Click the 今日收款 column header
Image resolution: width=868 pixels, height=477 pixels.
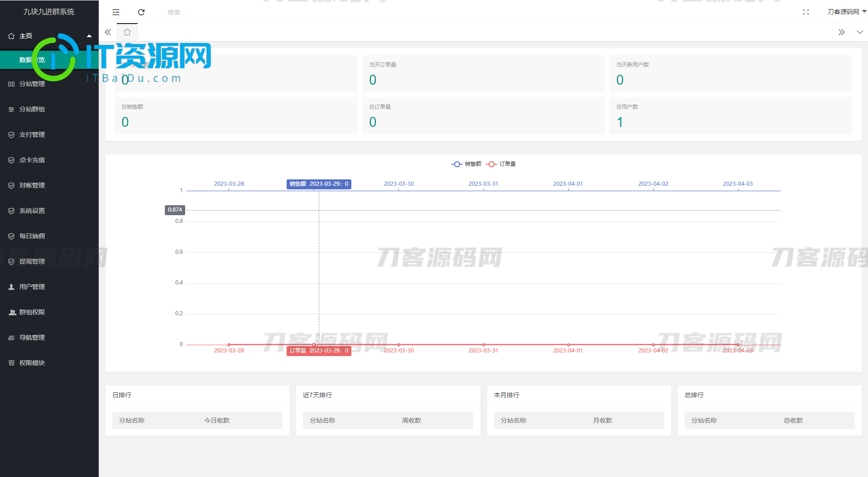pyautogui.click(x=217, y=420)
